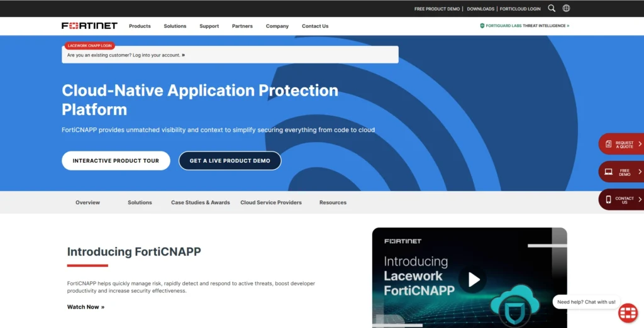
Task: Select the Case Studies & Awards tab
Action: (201, 202)
